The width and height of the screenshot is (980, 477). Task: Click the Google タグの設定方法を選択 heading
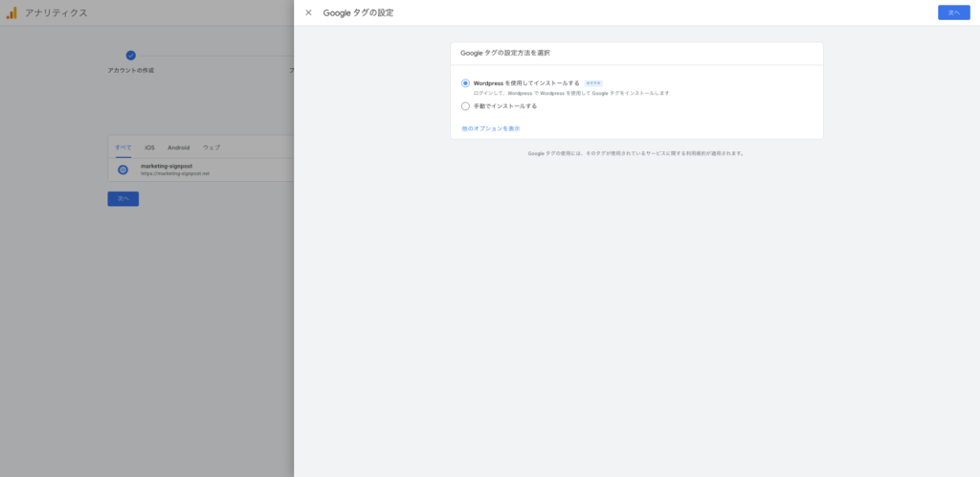[505, 53]
